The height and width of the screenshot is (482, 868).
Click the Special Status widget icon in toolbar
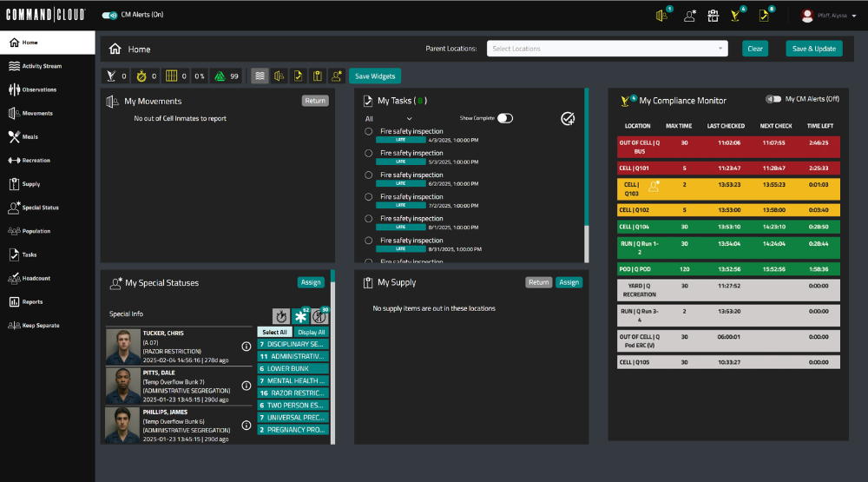tap(336, 76)
